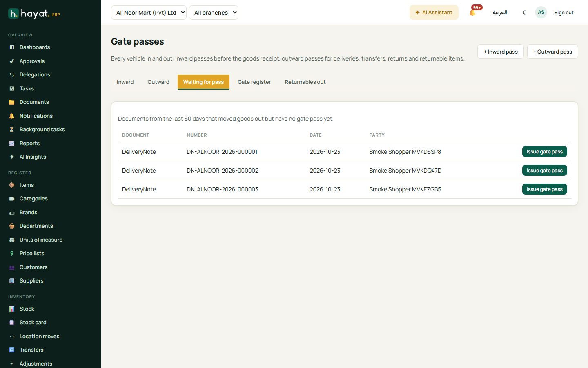
Task: Switch to the Inward tab
Action: click(125, 82)
